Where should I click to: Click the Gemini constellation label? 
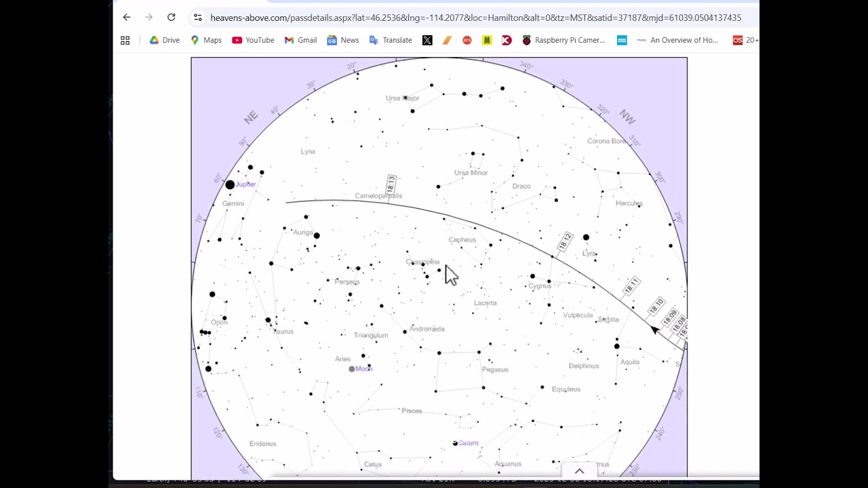(x=233, y=203)
